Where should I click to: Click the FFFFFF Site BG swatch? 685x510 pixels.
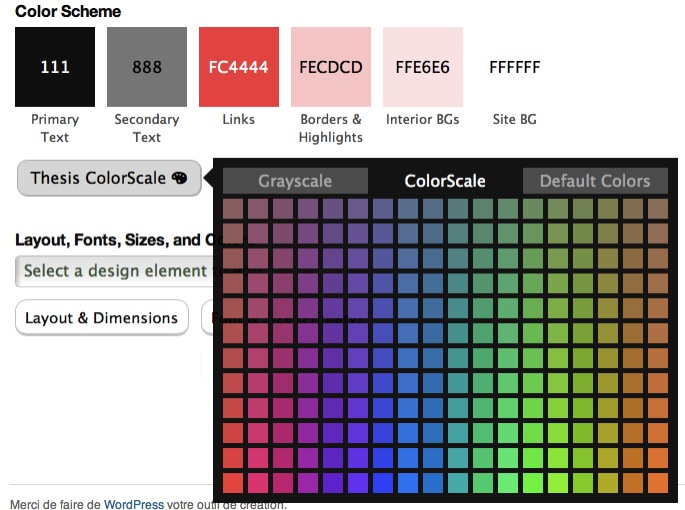tap(514, 67)
